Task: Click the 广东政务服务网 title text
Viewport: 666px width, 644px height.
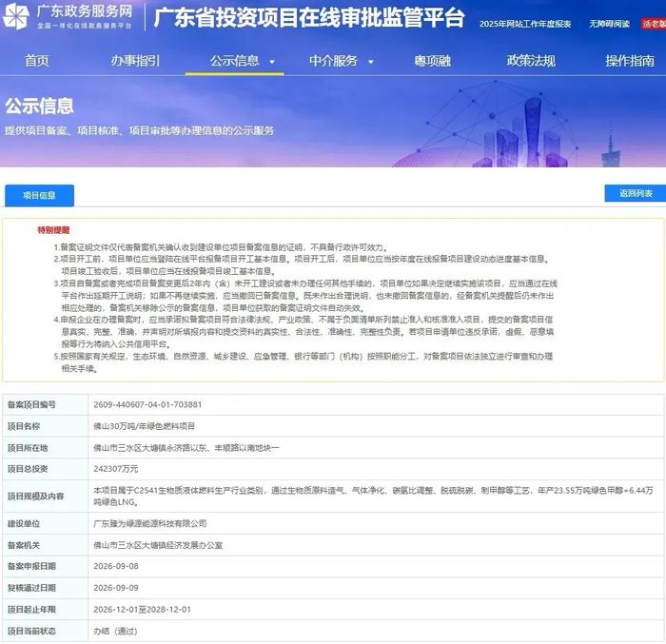Action: point(85,11)
